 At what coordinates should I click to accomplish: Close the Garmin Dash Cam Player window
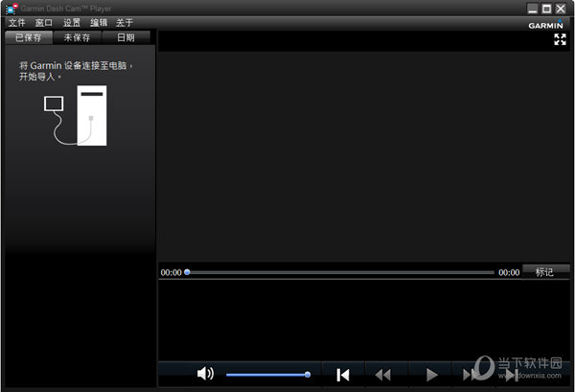(x=561, y=9)
